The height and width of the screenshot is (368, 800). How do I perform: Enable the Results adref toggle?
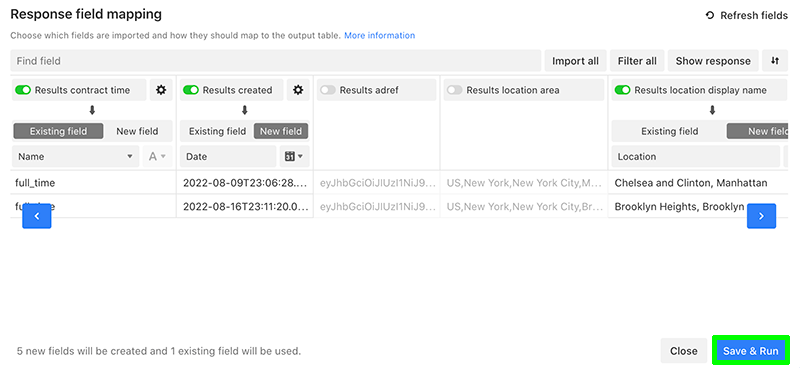[x=328, y=90]
